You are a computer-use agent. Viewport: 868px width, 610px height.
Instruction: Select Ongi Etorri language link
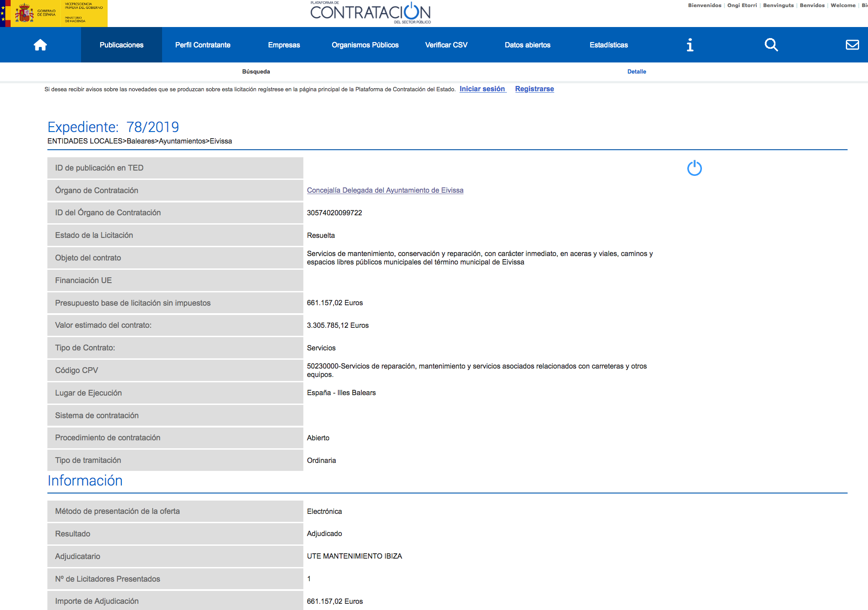coord(742,5)
